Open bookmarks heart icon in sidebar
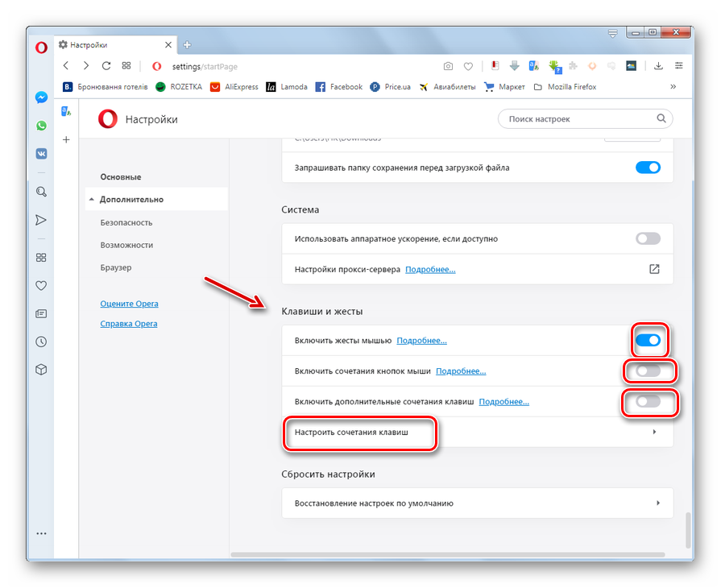721x588 pixels. (x=41, y=285)
